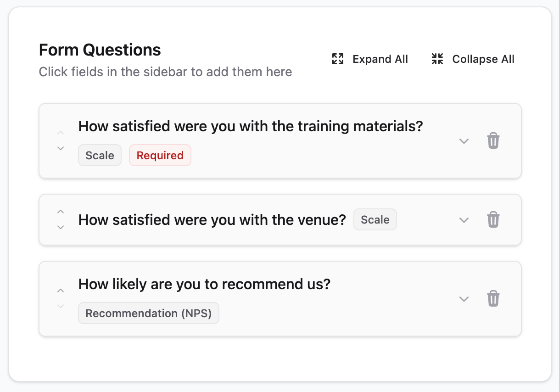Move recommend us question up

pyautogui.click(x=61, y=291)
